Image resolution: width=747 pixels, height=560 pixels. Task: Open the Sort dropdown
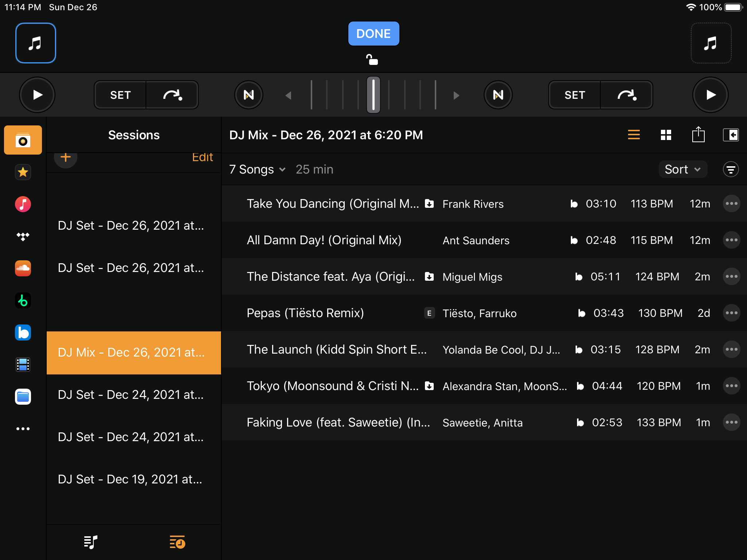(683, 170)
